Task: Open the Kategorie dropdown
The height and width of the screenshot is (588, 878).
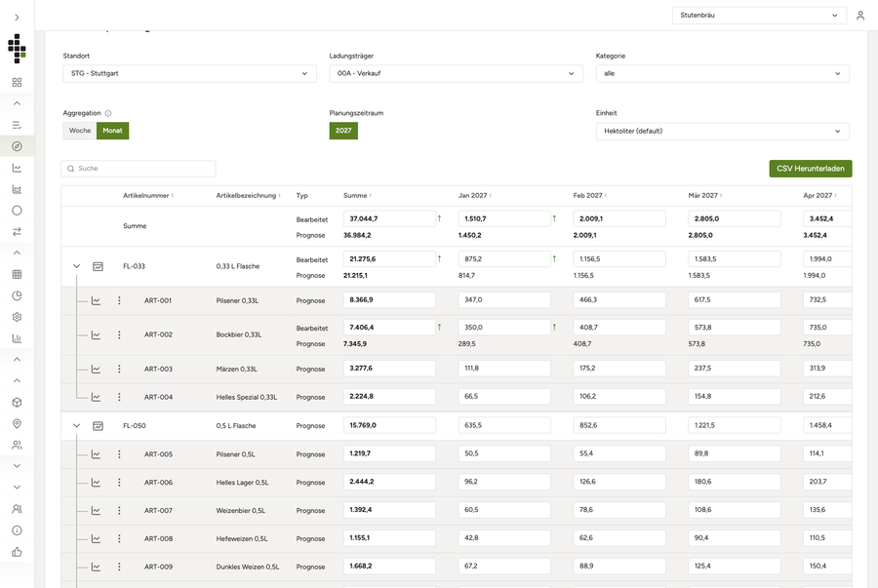Action: pos(722,73)
